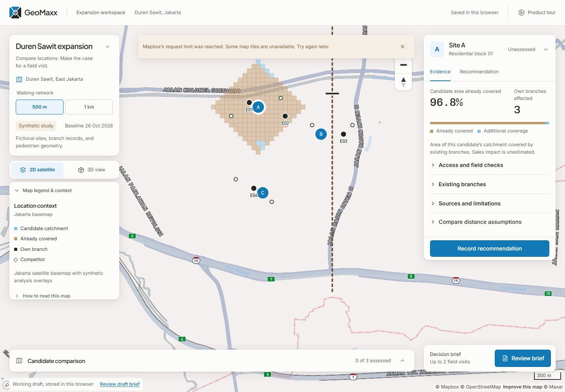
Task: Click the GeoMaxx logo icon
Action: coord(15,13)
